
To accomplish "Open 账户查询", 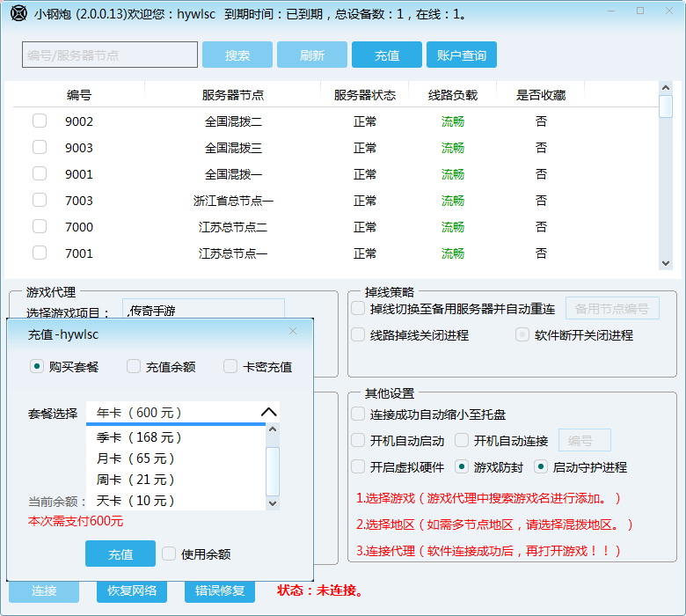I will (x=462, y=55).
